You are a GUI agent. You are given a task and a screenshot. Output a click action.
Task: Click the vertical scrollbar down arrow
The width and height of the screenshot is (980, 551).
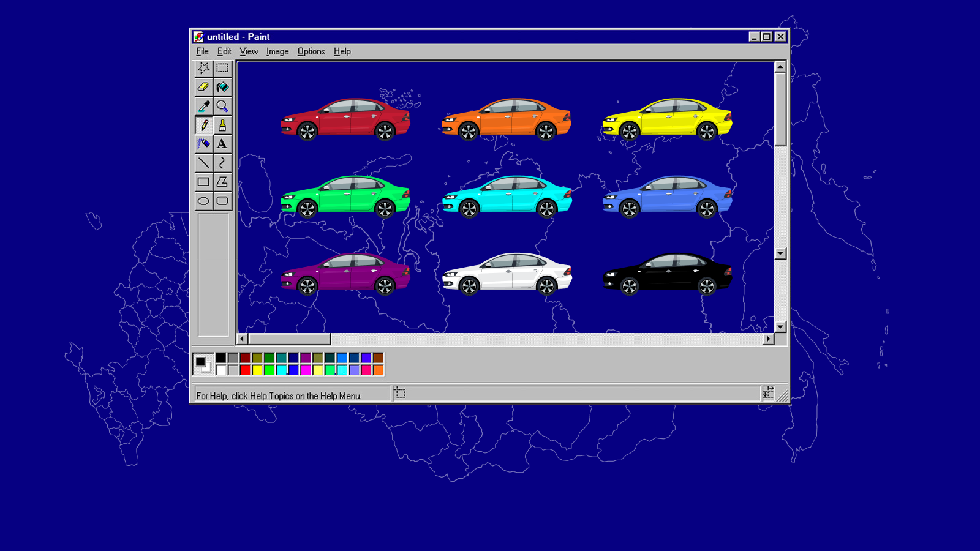(780, 327)
